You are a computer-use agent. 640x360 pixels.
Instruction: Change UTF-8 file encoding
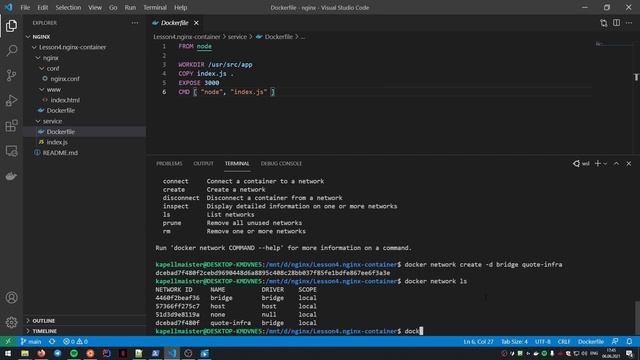click(x=542, y=341)
